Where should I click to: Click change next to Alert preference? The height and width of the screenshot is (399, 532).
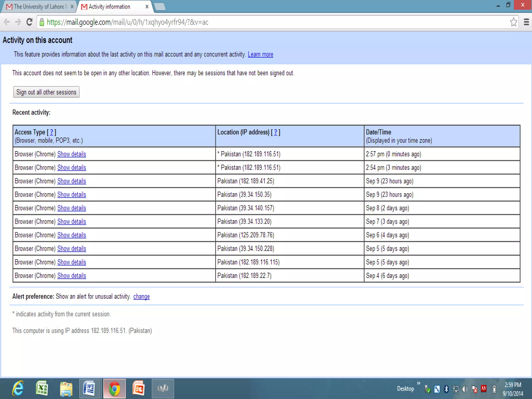(x=141, y=296)
